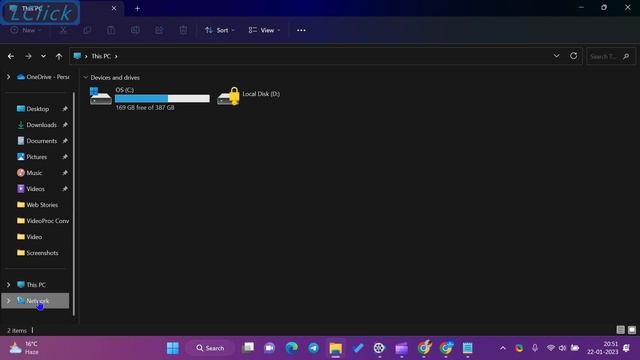Expand the OneDrive tree node
640x360 pixels.
(8, 77)
